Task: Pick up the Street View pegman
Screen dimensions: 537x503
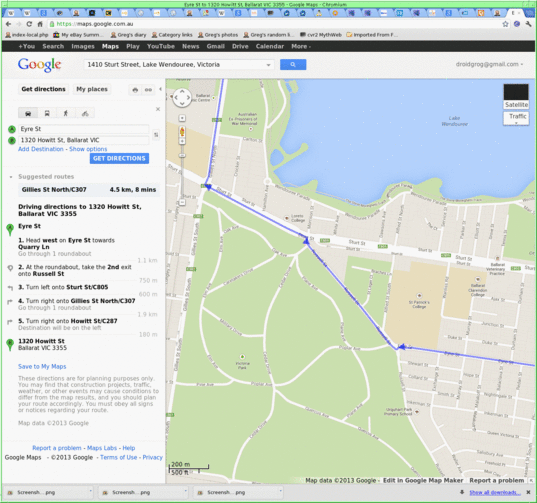Action: point(182,131)
